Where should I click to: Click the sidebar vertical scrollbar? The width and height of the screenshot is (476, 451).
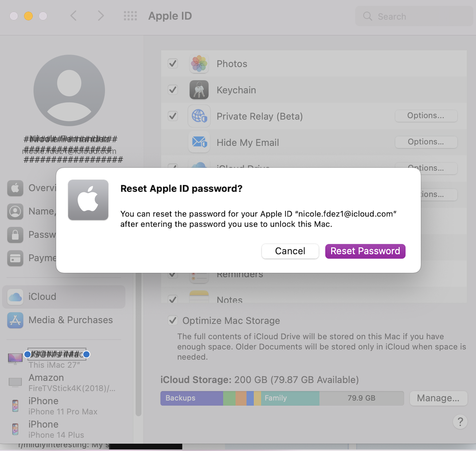pyautogui.click(x=138, y=345)
